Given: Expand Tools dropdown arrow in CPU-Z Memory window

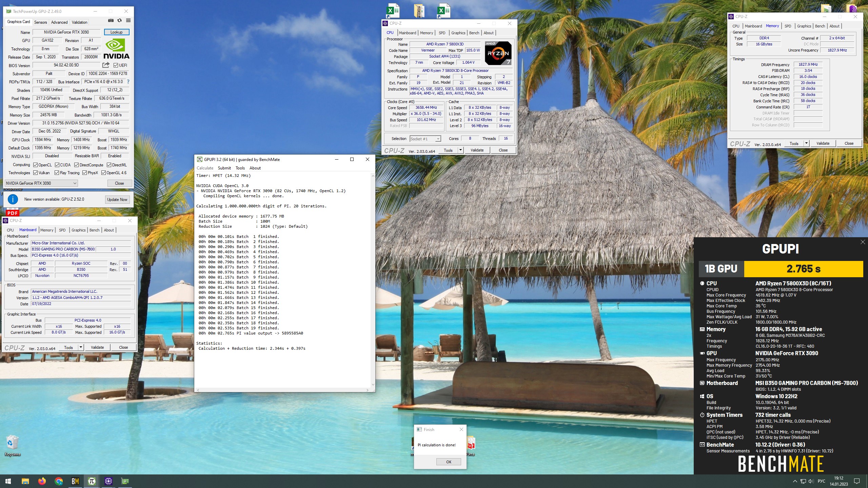Looking at the screenshot, I should (806, 143).
